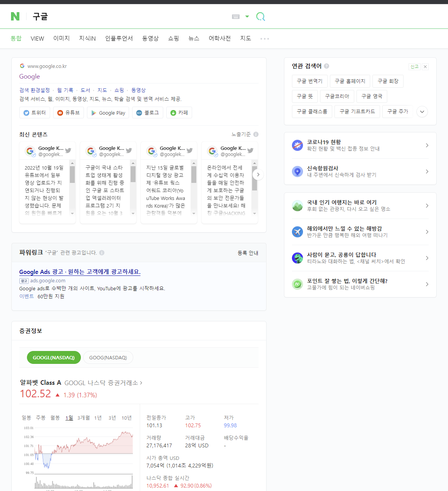
Task: Open tweet card about 2022년 10월 19일
Action: click(x=47, y=183)
